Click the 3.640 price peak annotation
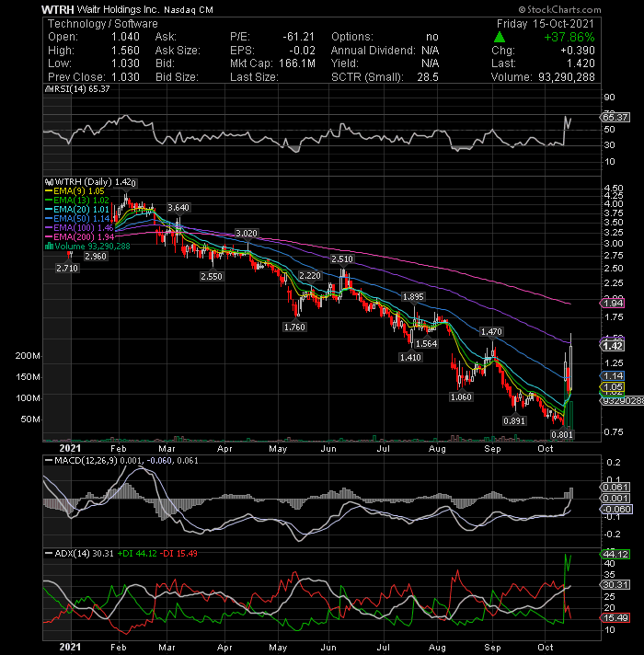Viewport: 644px width, 655px height. coord(178,208)
